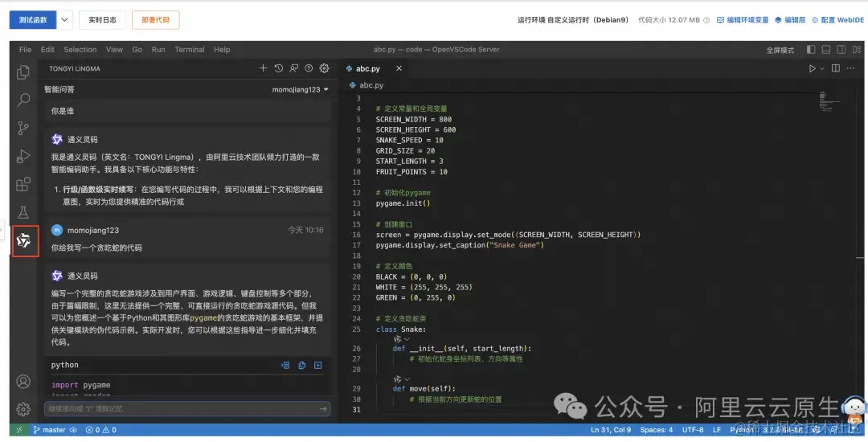Open 实时日志 real-time logs
Screen dimensions: 868x442
pyautogui.click(x=102, y=20)
